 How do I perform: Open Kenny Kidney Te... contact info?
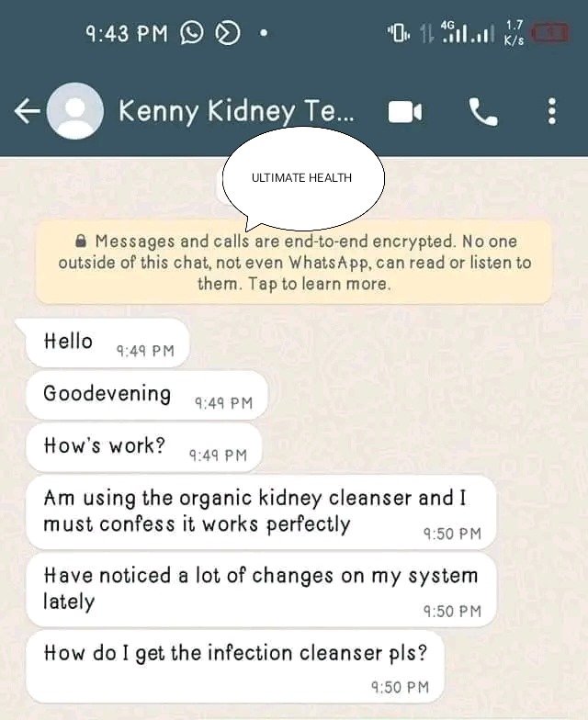236,111
